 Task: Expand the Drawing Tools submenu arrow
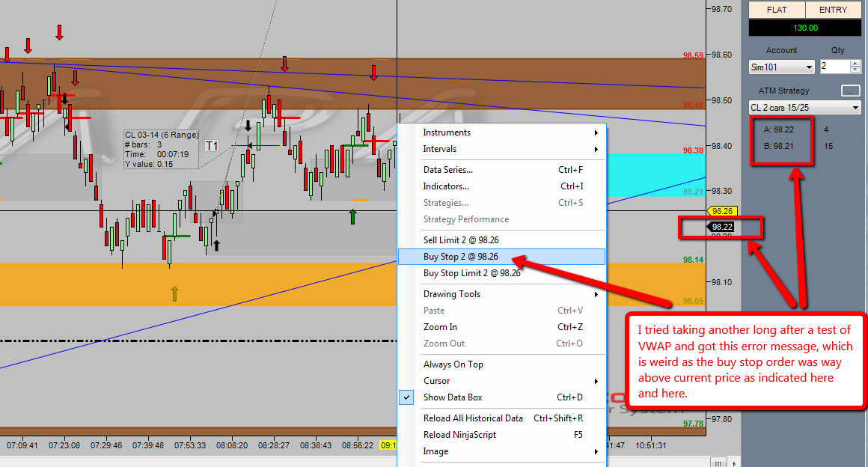point(596,294)
